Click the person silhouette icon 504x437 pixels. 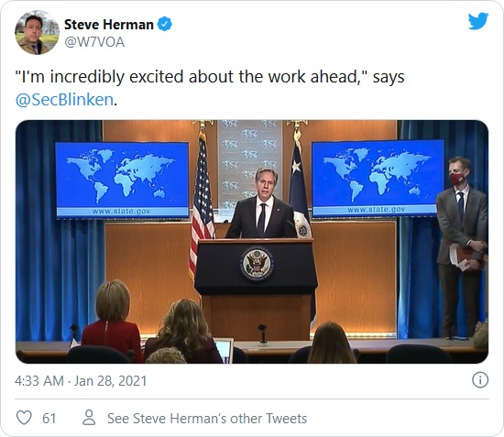[89, 418]
